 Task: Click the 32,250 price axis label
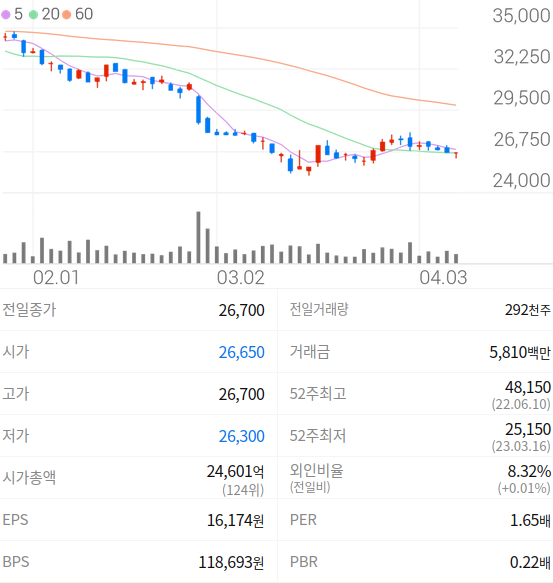[521, 57]
